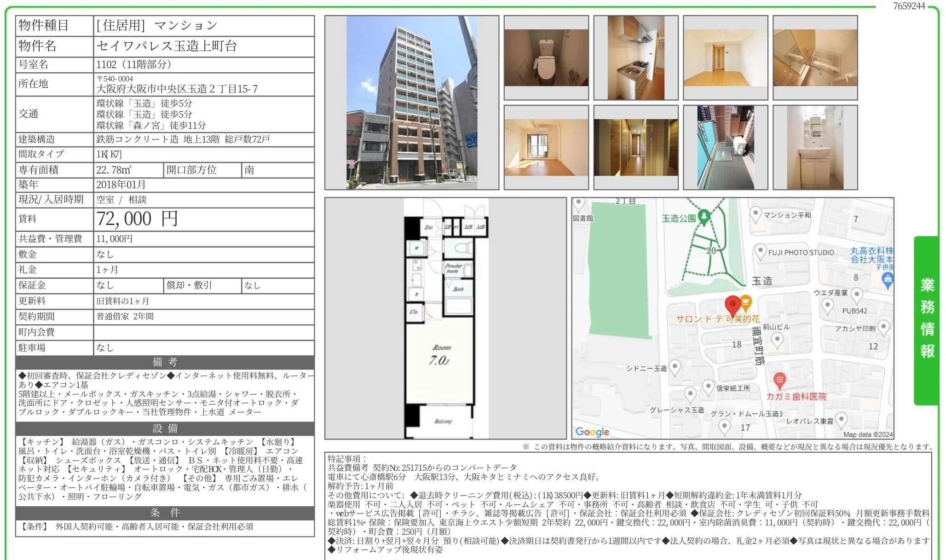The width and height of the screenshot is (946, 560).
Task: Click the マンション平和 map pin
Action: (x=756, y=214)
